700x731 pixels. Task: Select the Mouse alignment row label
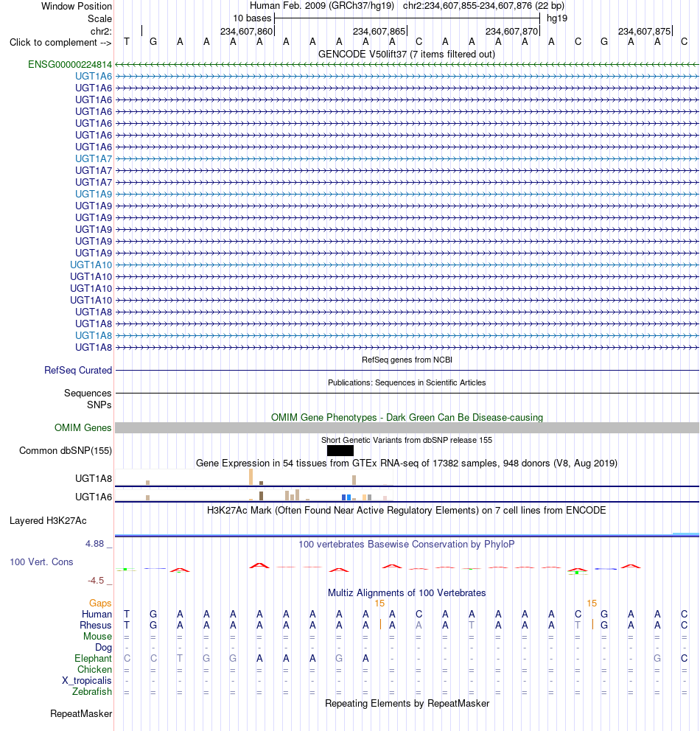point(97,637)
